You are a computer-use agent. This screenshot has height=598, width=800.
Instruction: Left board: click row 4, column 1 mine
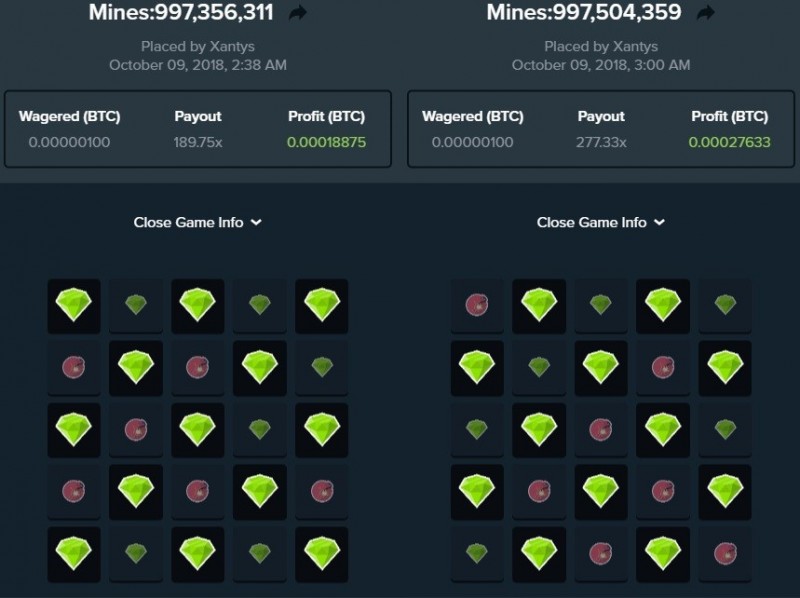74,491
